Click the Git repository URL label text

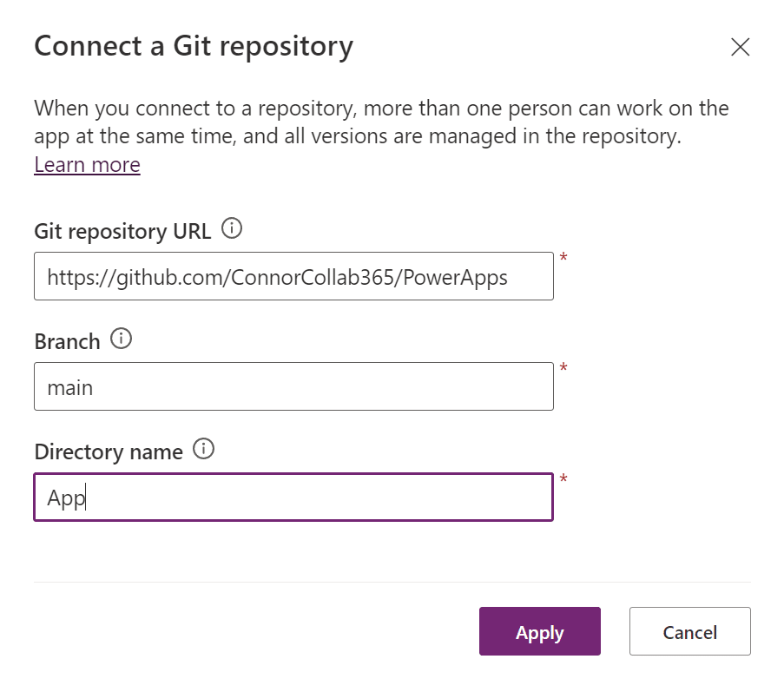(122, 231)
